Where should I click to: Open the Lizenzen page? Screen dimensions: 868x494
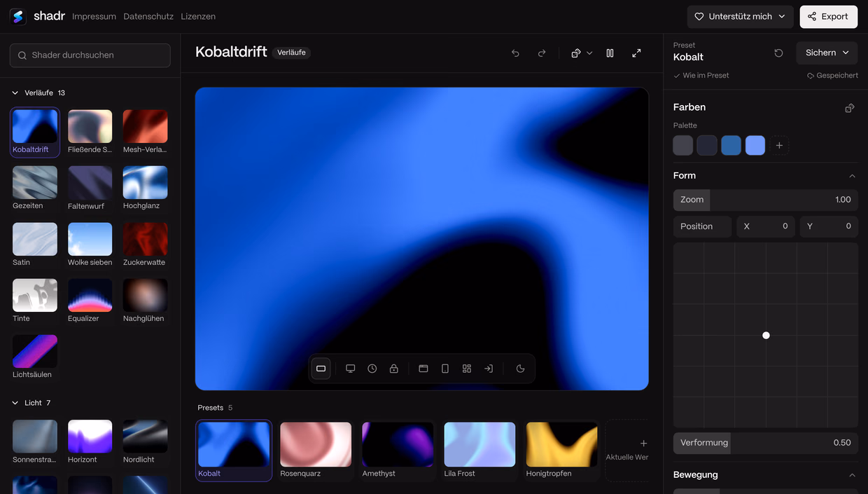pyautogui.click(x=198, y=16)
